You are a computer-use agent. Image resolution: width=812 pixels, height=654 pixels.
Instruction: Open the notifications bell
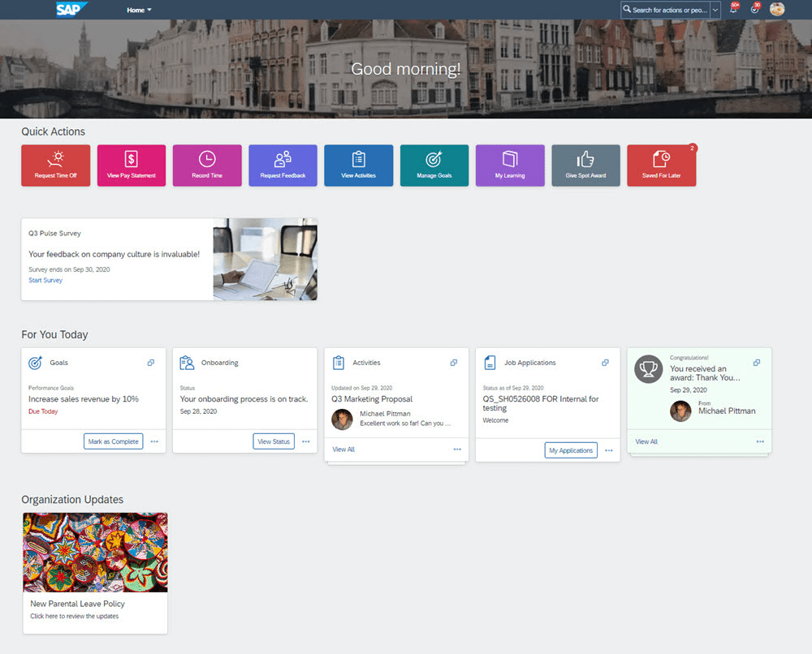tap(733, 10)
